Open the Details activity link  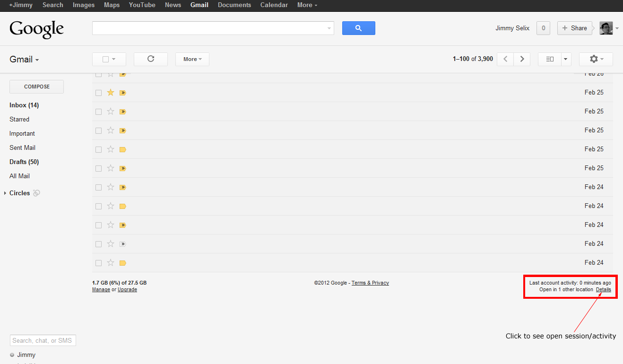[603, 290]
